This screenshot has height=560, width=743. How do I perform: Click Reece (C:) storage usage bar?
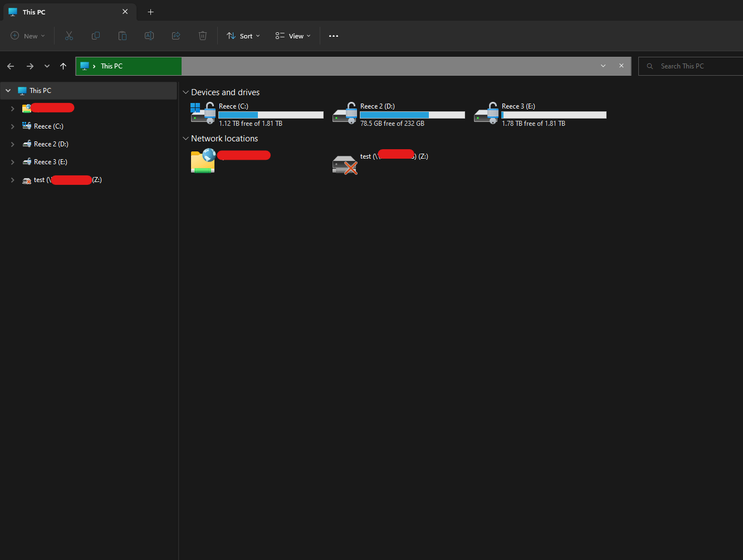[271, 115]
